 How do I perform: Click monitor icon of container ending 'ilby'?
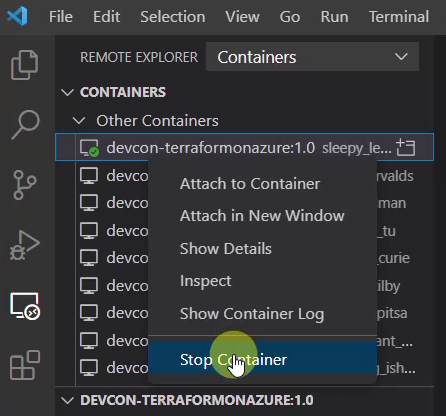(x=89, y=286)
